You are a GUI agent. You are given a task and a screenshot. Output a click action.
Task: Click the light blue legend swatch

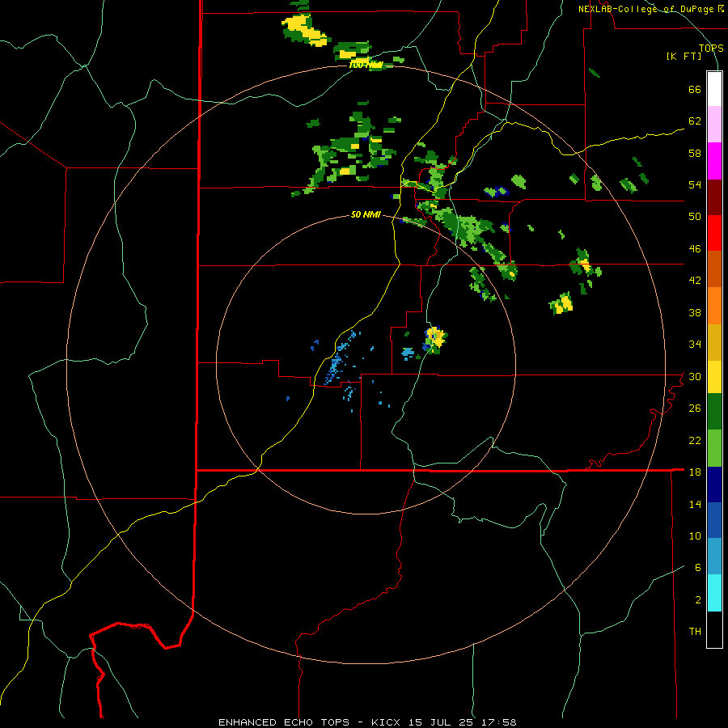tap(714, 557)
